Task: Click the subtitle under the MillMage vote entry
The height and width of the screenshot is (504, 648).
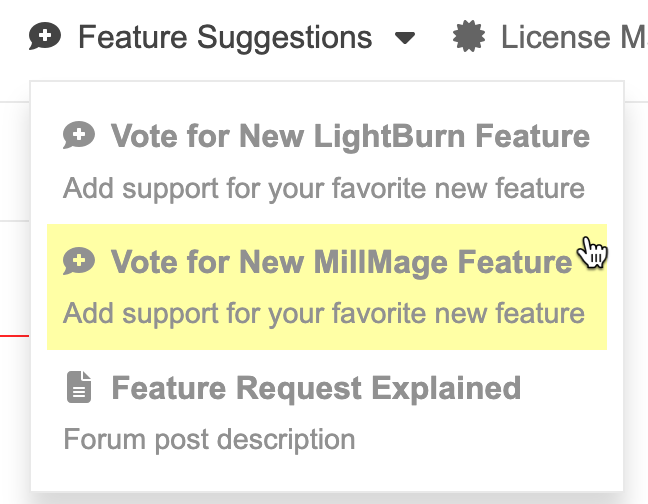Action: pyautogui.click(x=323, y=314)
